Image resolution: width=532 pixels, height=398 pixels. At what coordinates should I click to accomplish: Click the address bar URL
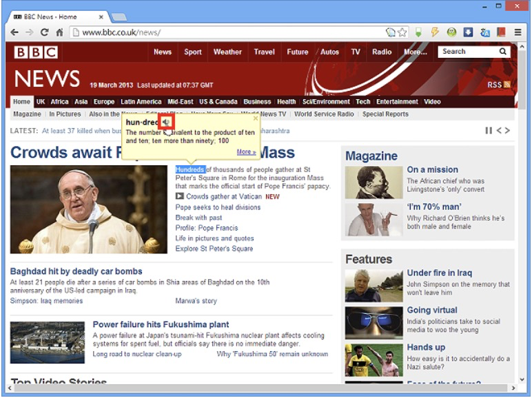121,32
